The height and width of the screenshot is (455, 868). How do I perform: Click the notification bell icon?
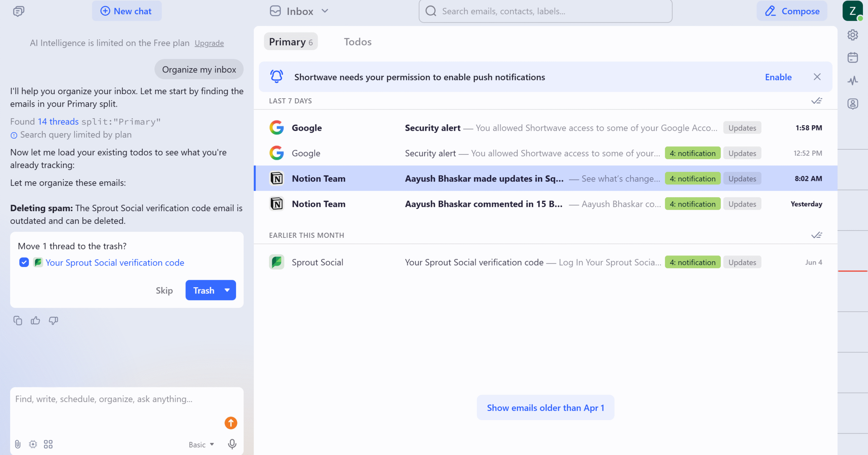[277, 77]
